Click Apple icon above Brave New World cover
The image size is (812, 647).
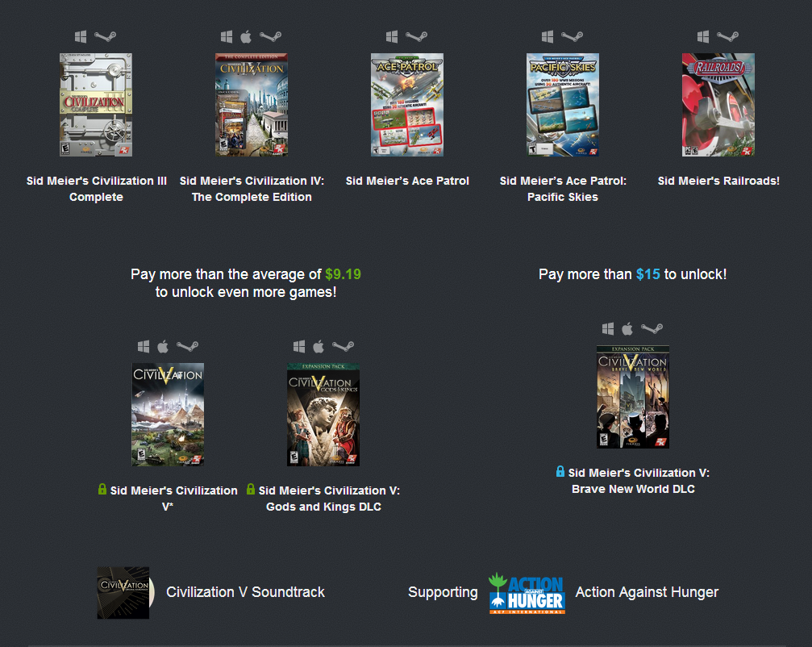point(627,328)
